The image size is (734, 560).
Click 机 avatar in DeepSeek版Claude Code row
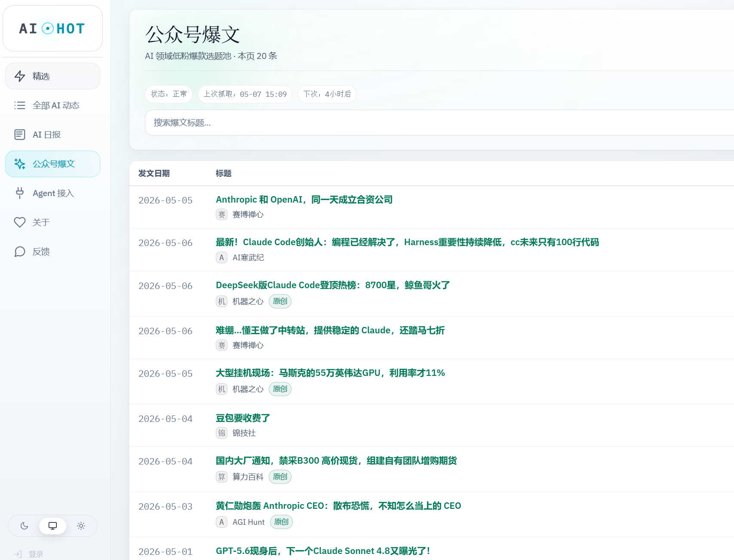click(x=221, y=301)
